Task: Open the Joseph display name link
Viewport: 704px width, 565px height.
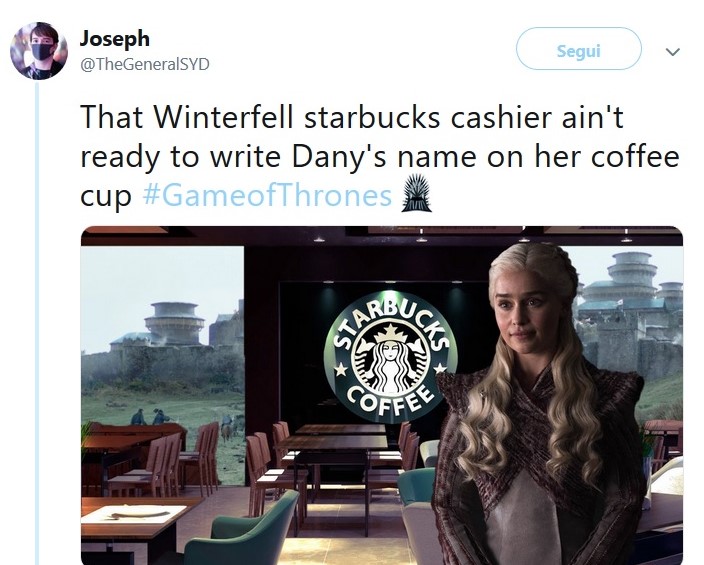Action: click(114, 39)
